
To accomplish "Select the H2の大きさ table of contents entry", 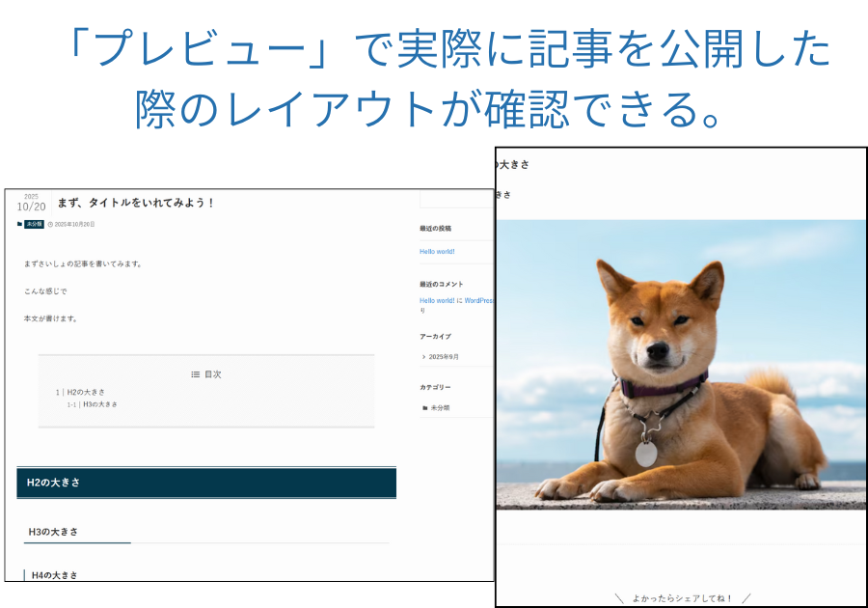I will point(87,392).
